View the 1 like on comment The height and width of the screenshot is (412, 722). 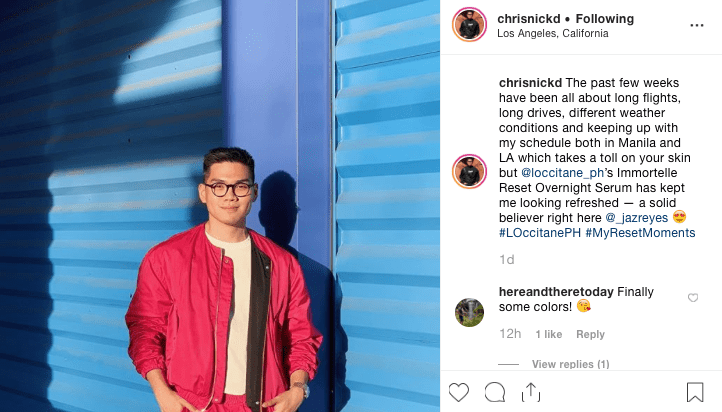[x=548, y=334]
